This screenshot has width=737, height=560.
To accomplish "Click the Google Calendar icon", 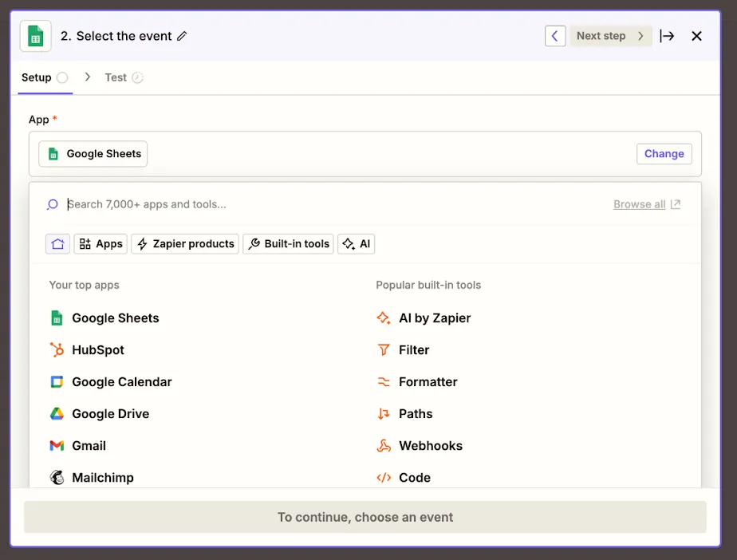I will click(x=57, y=382).
